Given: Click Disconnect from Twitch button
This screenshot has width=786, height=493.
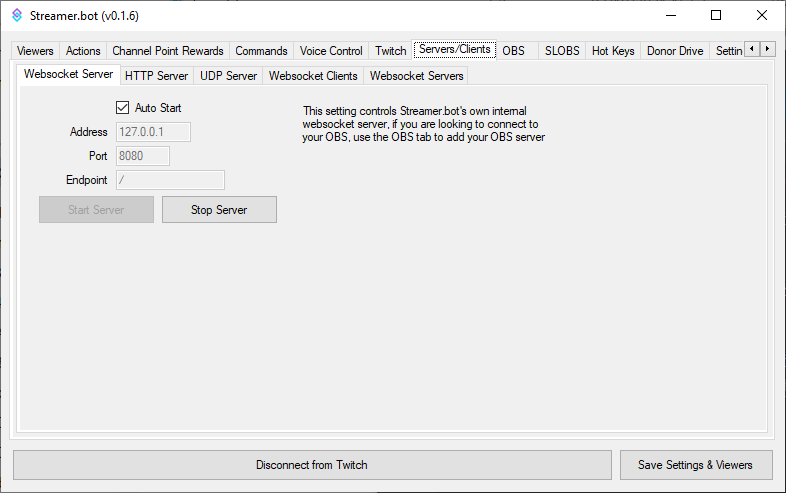Looking at the screenshot, I should click(312, 465).
